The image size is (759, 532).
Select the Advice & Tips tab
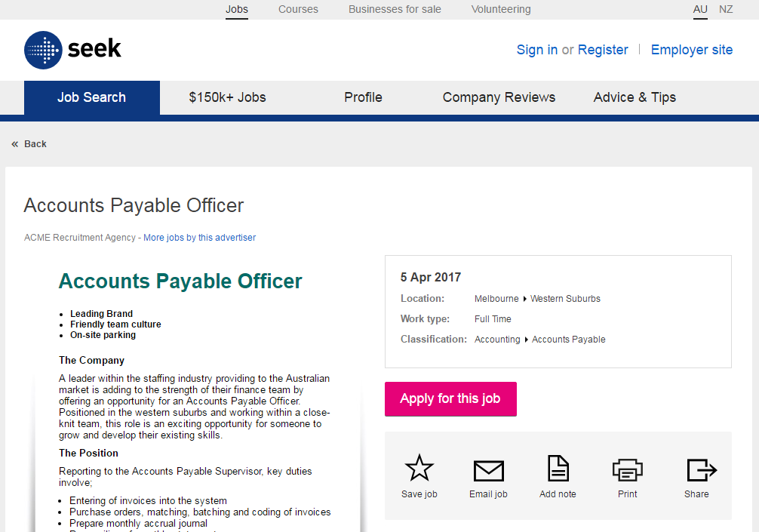pos(635,98)
